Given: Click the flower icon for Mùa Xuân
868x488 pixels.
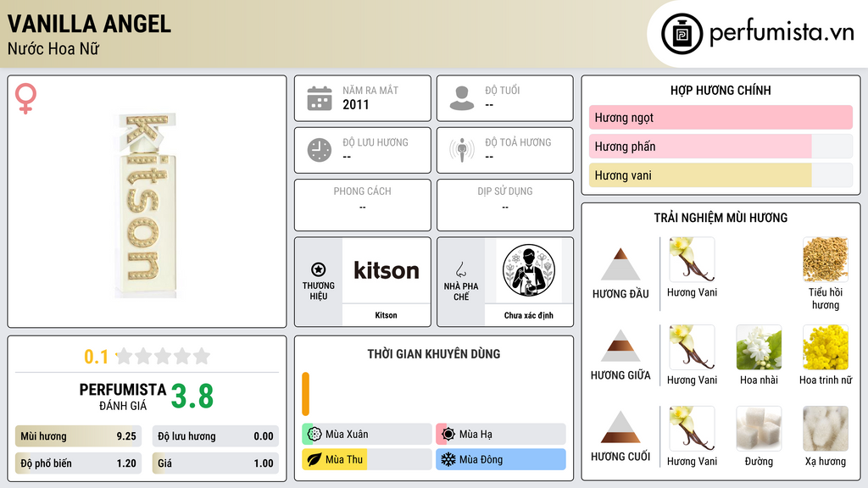Looking at the screenshot, I should [x=314, y=434].
